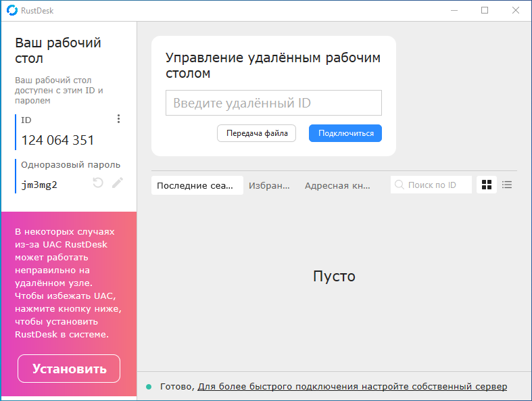Open the Последние сеансы tab
The image size is (532, 401).
pyautogui.click(x=197, y=185)
